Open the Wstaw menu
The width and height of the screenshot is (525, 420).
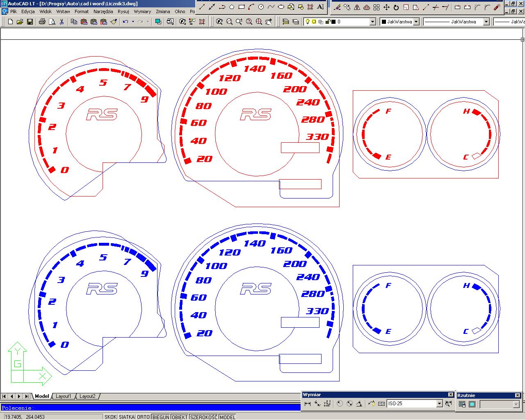point(63,11)
